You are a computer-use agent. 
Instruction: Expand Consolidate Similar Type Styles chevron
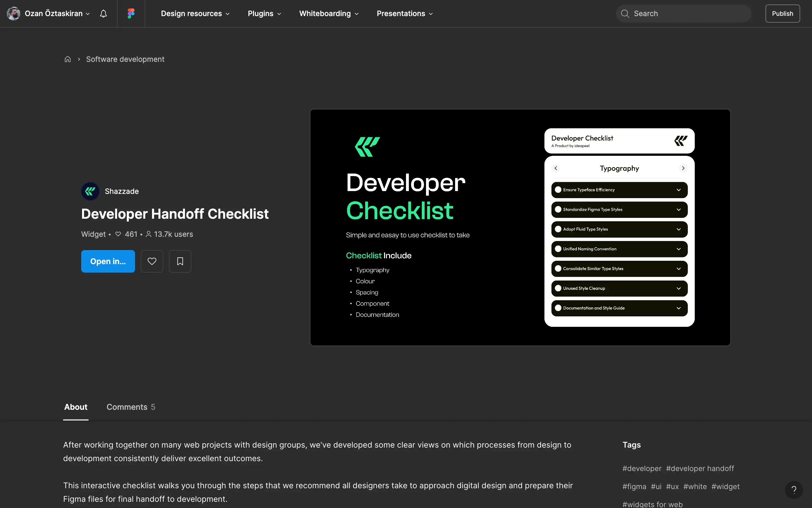coord(678,269)
